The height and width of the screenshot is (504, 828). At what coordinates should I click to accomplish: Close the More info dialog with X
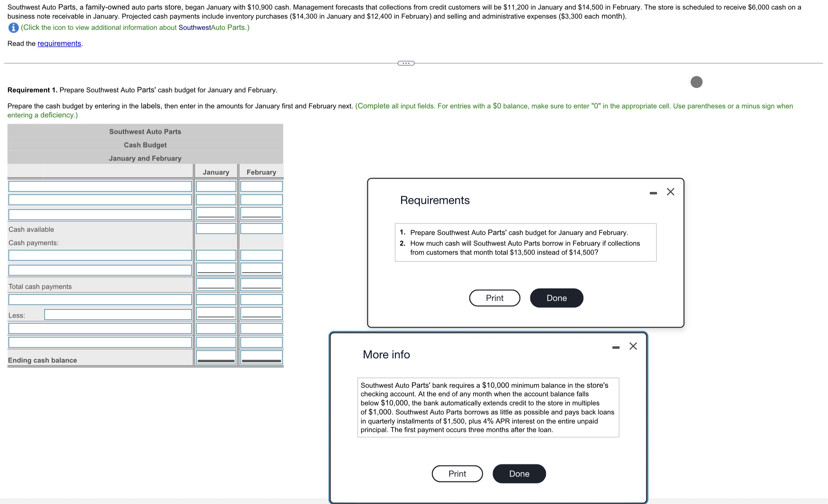click(x=633, y=346)
